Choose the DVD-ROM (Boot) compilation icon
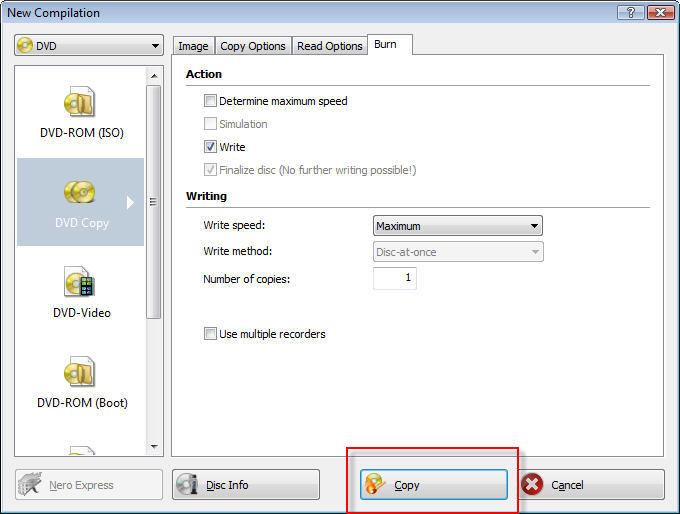 [x=80, y=372]
